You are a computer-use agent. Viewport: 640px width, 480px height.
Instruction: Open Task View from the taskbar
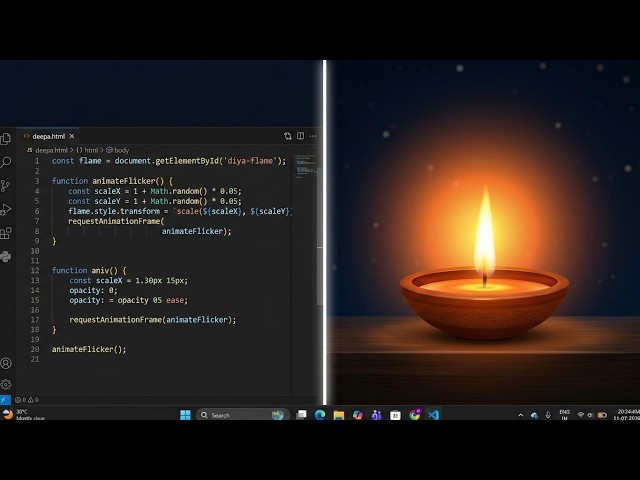click(301, 415)
